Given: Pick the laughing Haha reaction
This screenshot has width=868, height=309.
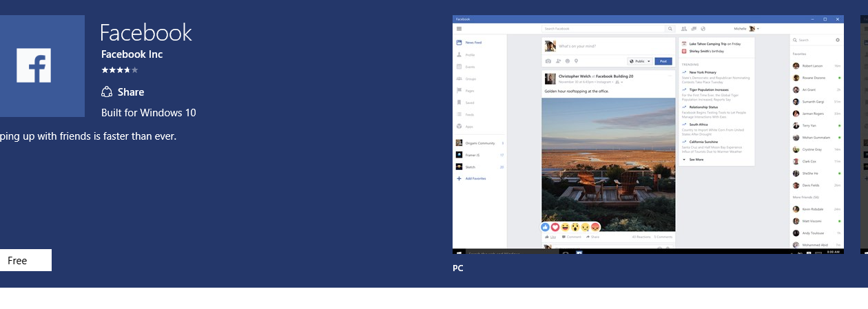Looking at the screenshot, I should 565,227.
